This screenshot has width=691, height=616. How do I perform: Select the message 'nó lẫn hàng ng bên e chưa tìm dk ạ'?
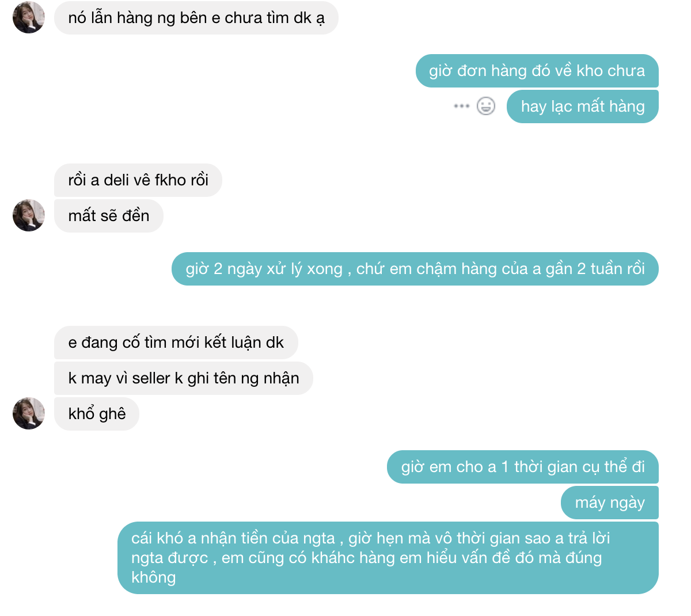click(196, 18)
